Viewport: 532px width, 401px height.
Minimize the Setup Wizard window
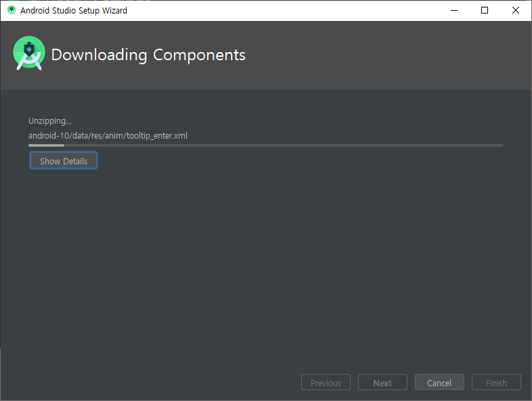pos(454,10)
